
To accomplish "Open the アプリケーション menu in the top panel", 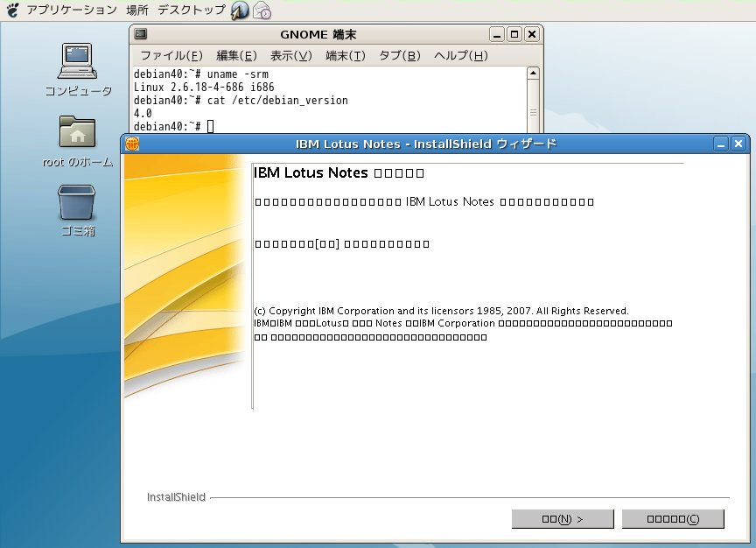I will 72,10.
